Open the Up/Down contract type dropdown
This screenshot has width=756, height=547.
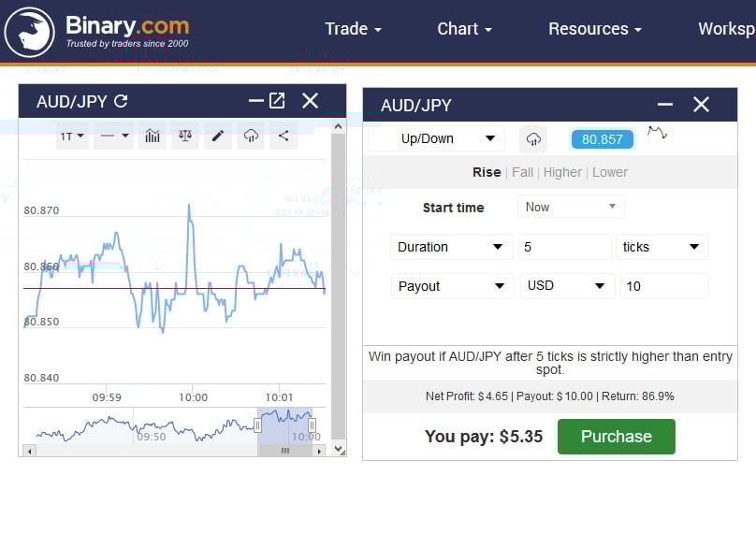[x=436, y=138]
